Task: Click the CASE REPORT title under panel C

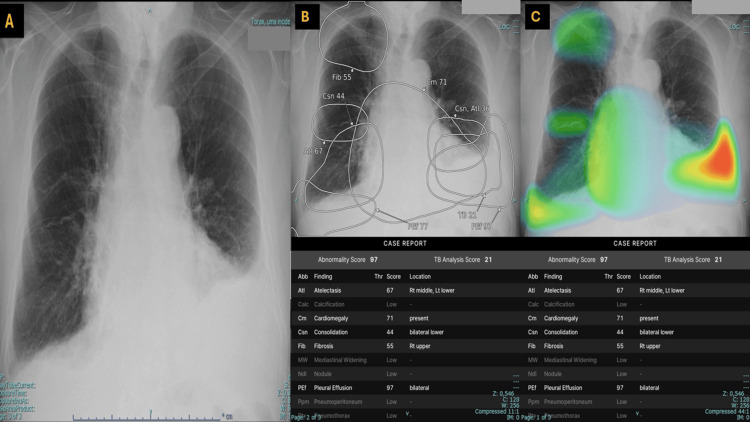Action: [635, 244]
